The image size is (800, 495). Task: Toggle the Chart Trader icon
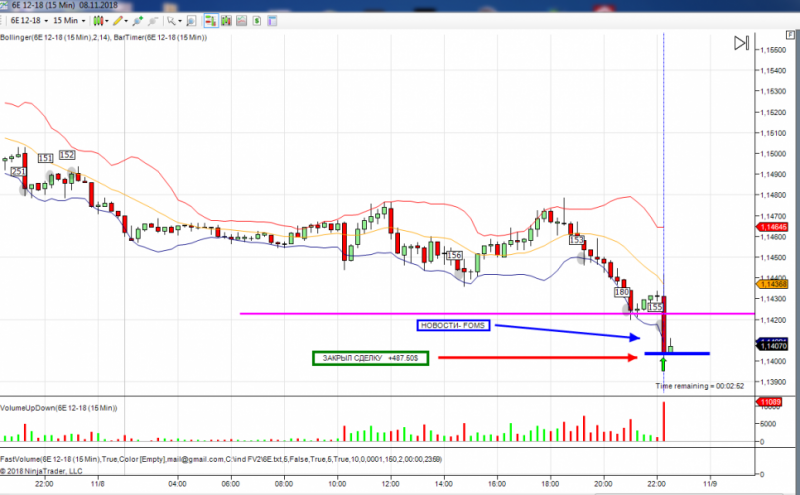[x=210, y=21]
